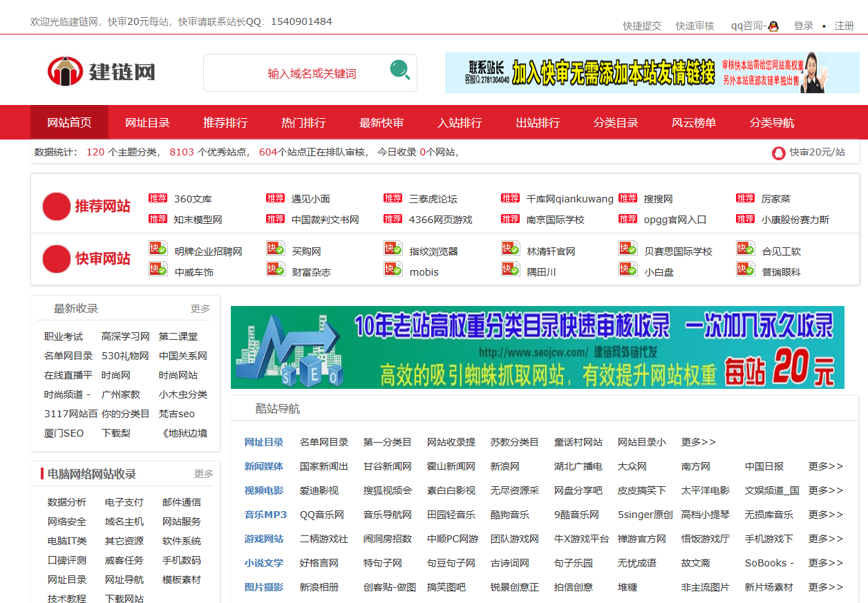Click the 快 badge icon beside 财富杂志
The image size is (868, 603).
(276, 269)
